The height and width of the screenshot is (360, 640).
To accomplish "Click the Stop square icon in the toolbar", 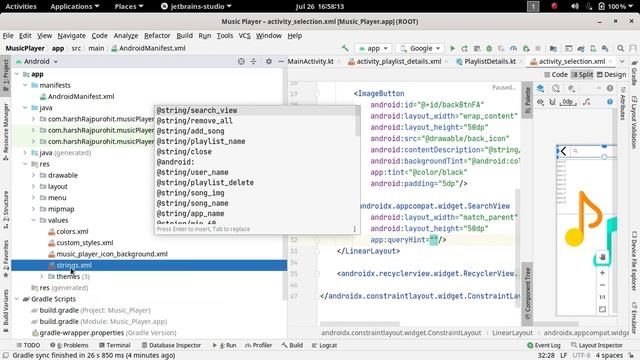I will (538, 48).
